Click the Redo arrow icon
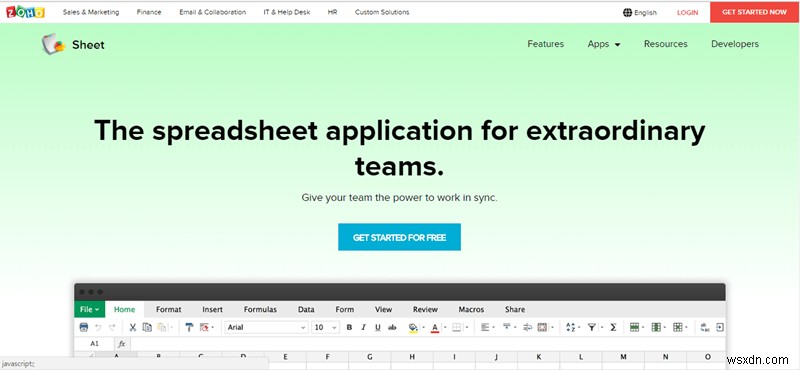Screen dimensions: 800x370 [112, 327]
